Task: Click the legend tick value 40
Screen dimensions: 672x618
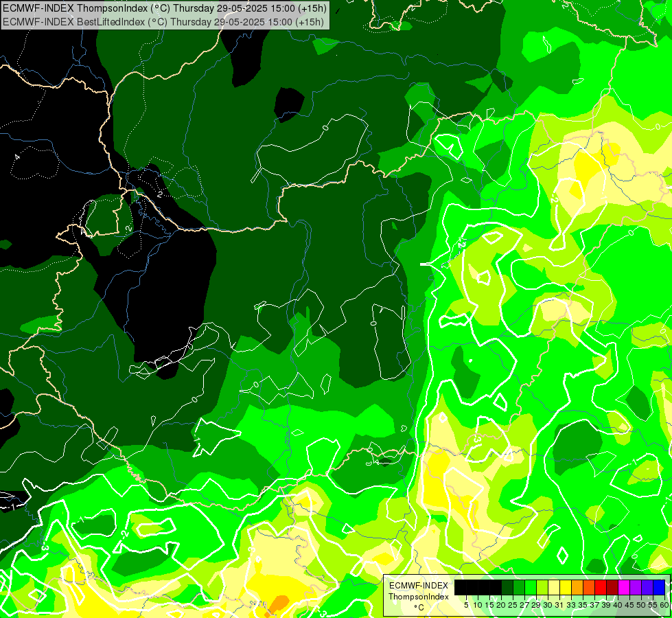Action: click(x=618, y=605)
